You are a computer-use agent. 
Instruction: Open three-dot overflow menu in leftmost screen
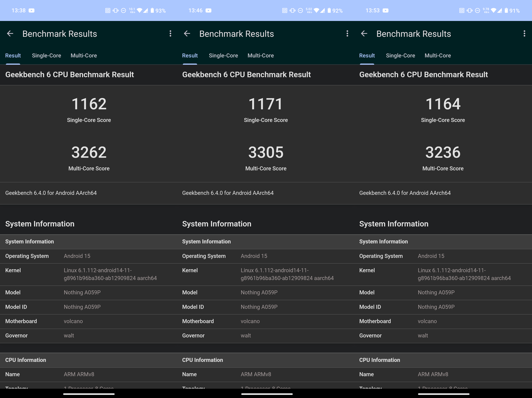click(x=170, y=34)
